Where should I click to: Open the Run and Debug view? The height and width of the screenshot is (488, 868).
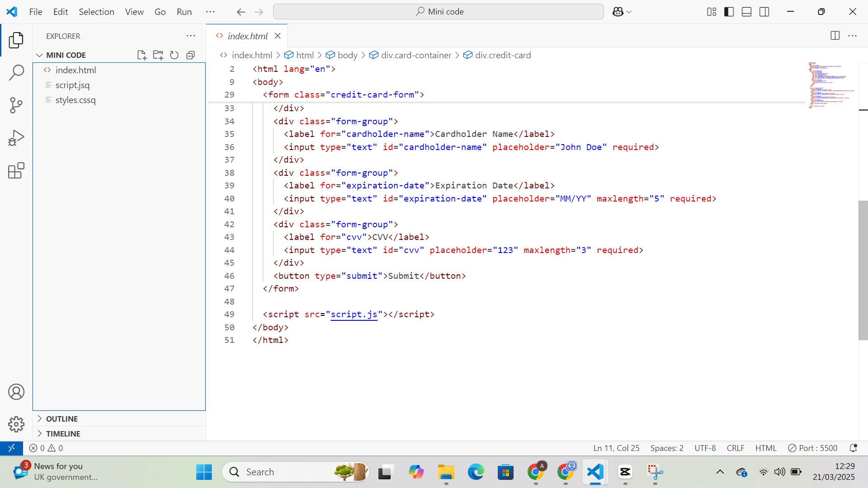(x=16, y=138)
